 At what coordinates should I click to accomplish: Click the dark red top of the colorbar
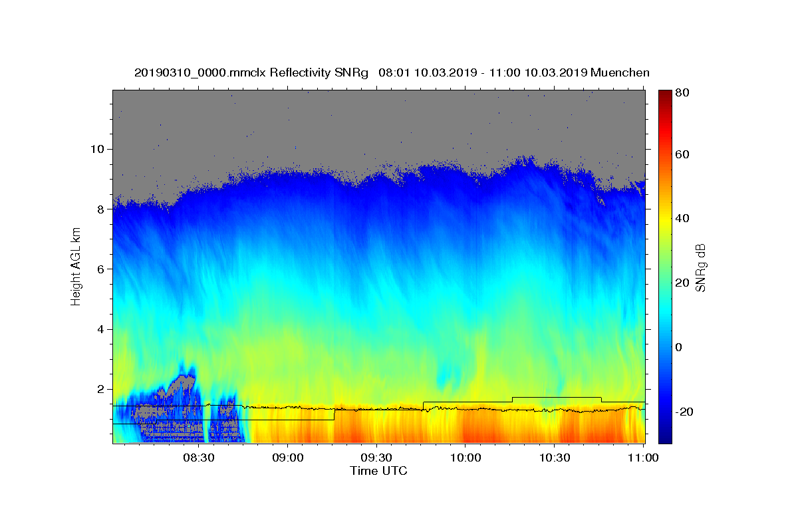[665, 94]
